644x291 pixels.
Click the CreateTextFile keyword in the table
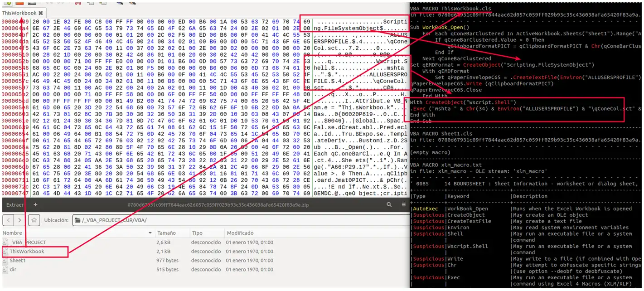click(x=469, y=221)
